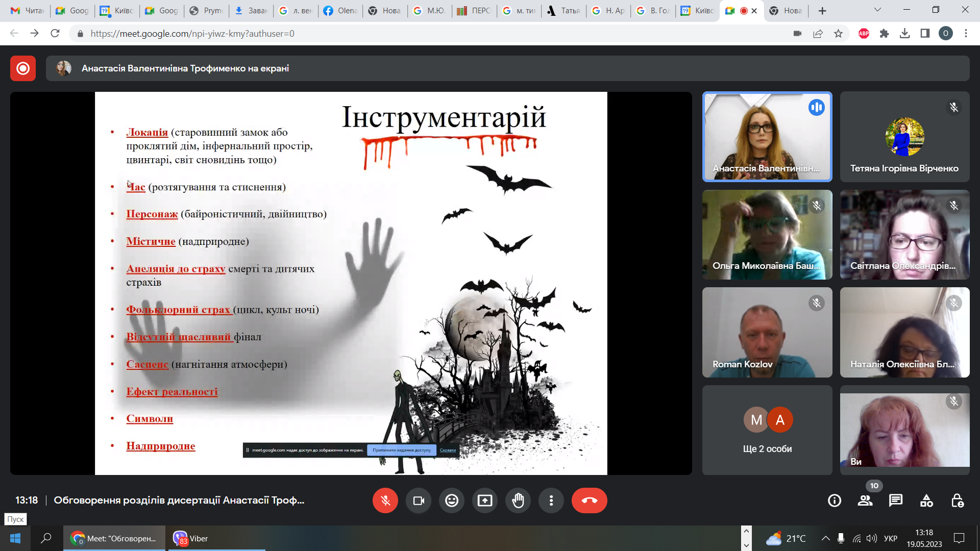This screenshot has height=551, width=980.
Task: Expand the 'Ще 2 особи' participants tile
Action: pos(767,430)
